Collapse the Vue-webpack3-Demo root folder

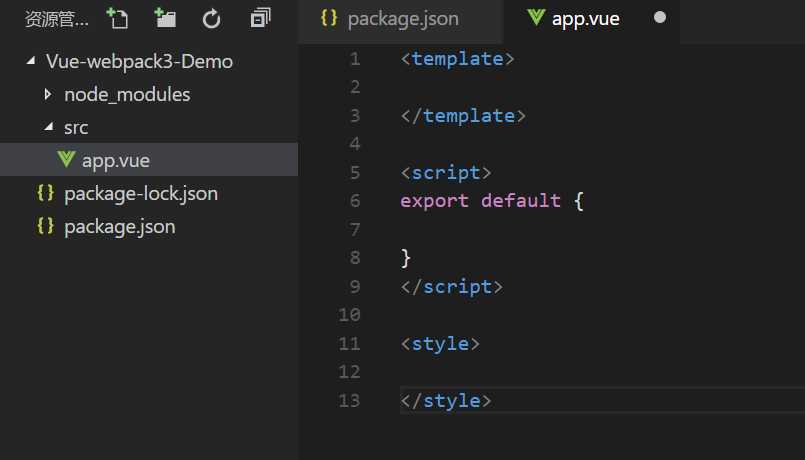click(x=31, y=61)
